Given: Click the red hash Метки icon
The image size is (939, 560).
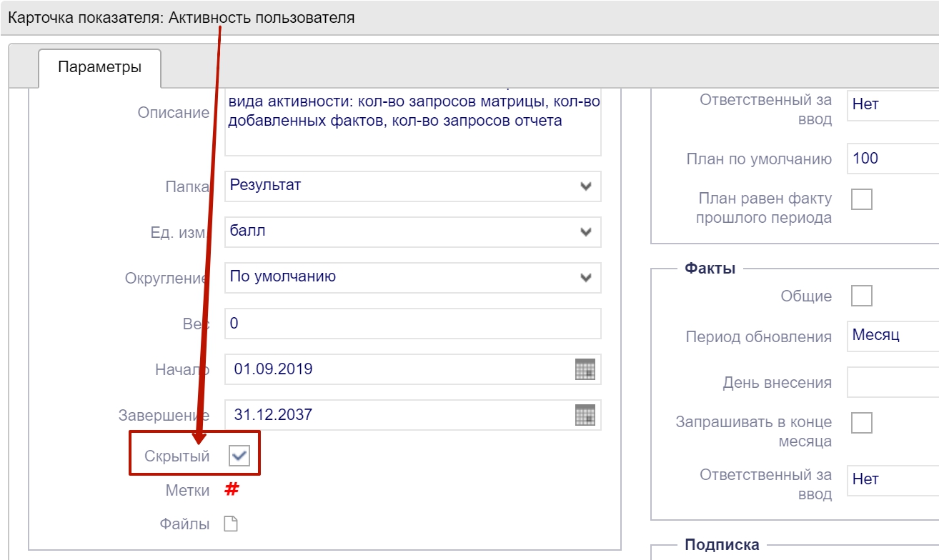Looking at the screenshot, I should [232, 490].
